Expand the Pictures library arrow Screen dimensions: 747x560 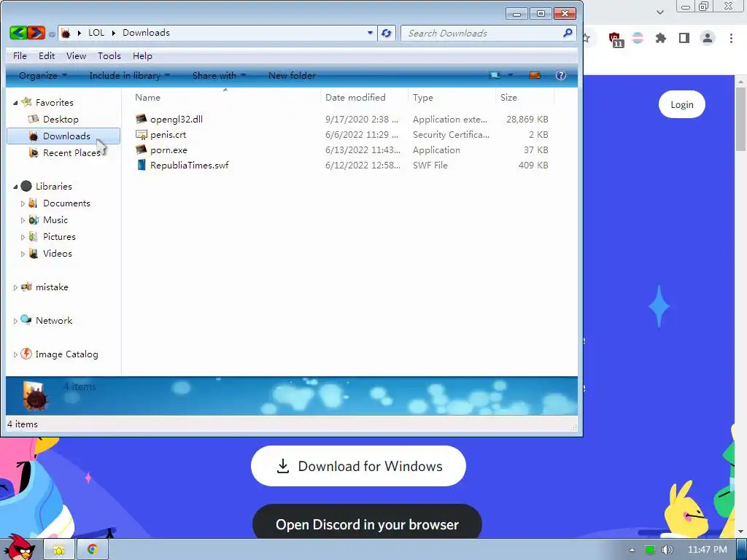23,237
